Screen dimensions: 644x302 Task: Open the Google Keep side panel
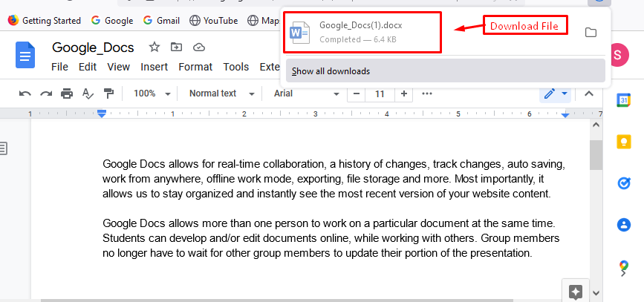[623, 142]
